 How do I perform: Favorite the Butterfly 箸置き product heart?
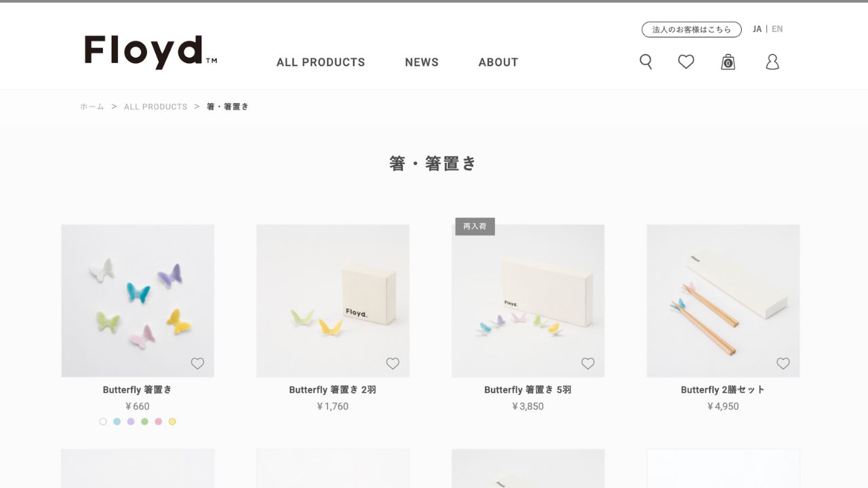197,363
